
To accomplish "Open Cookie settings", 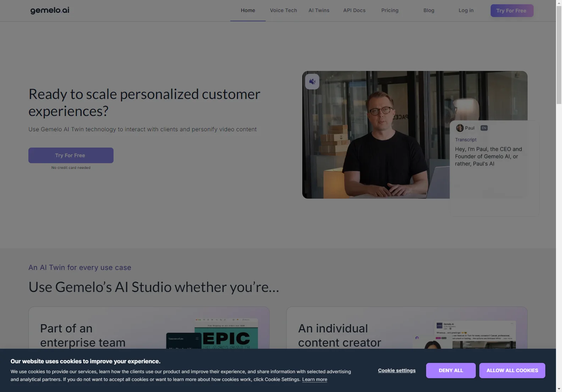I will pos(397,370).
